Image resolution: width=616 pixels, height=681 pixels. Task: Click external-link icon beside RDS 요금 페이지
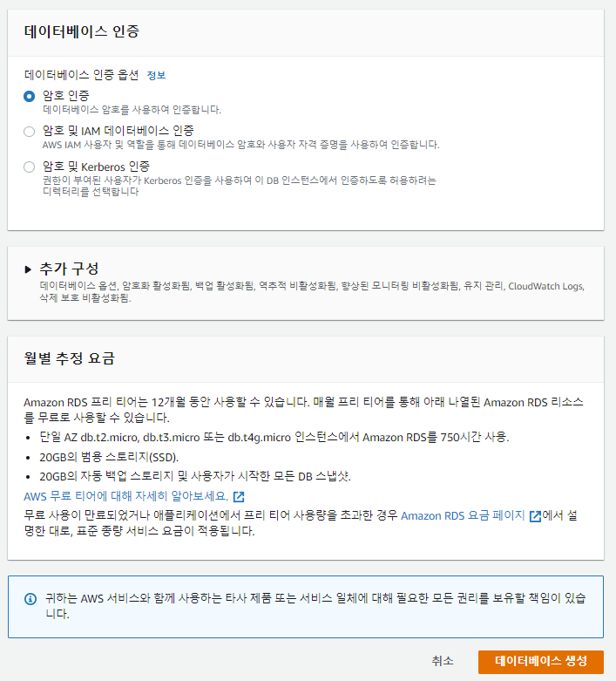click(x=535, y=516)
